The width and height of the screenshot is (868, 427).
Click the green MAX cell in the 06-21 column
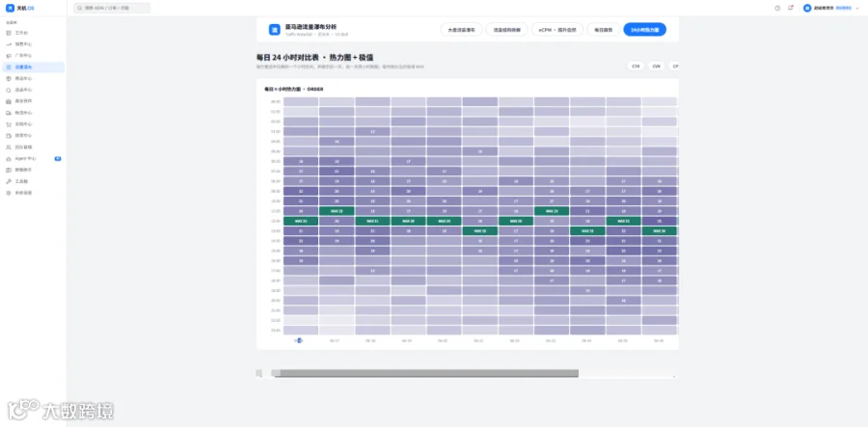(x=480, y=230)
